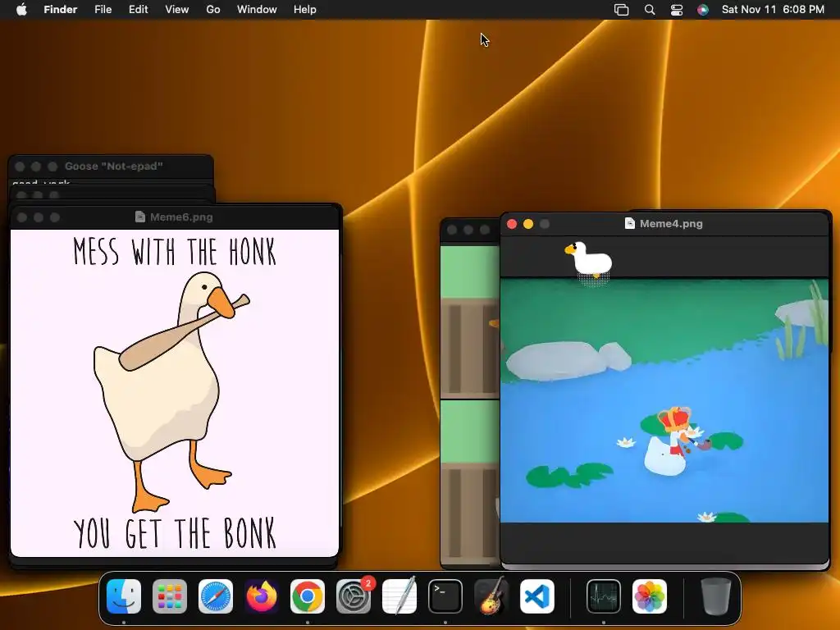Open the Go menu
The height and width of the screenshot is (630, 840).
coord(213,10)
